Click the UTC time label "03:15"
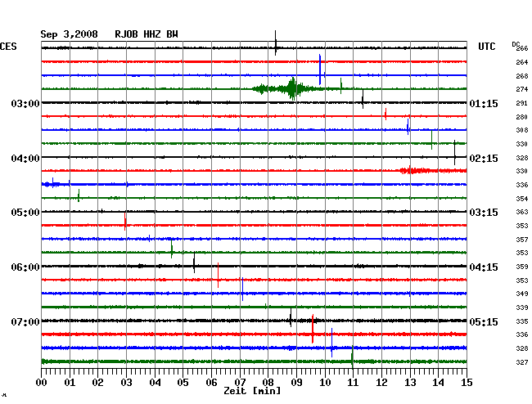This screenshot has width=532, height=404. (484, 213)
